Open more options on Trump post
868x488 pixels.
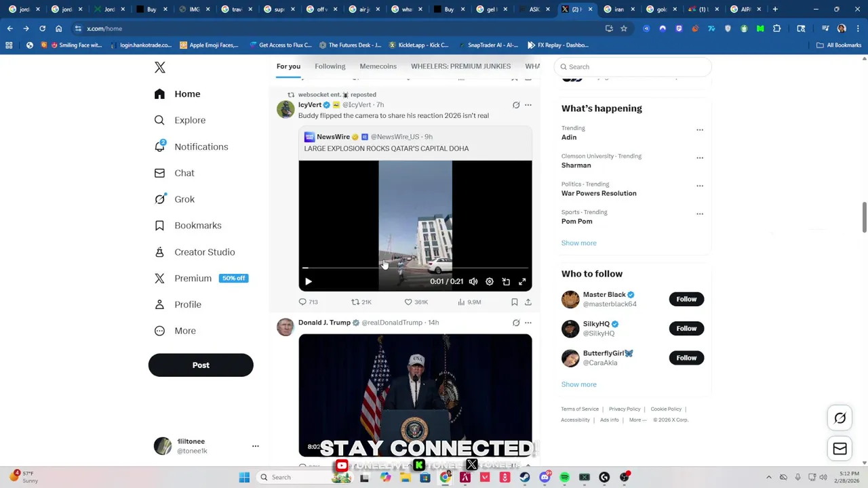pos(528,323)
